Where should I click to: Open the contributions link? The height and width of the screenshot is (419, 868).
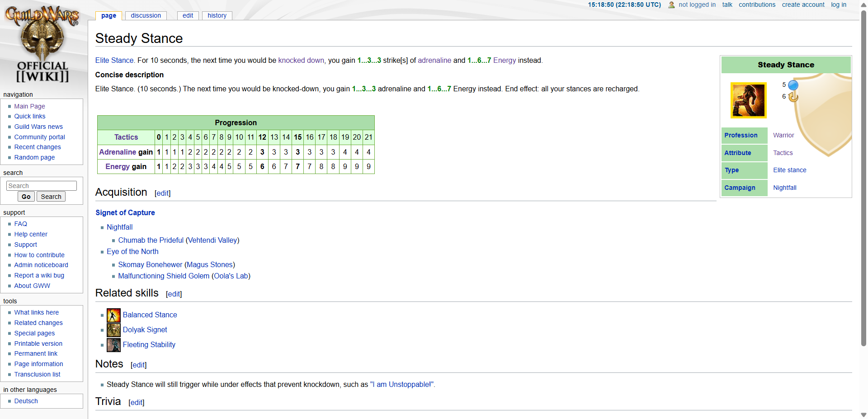[x=757, y=5]
